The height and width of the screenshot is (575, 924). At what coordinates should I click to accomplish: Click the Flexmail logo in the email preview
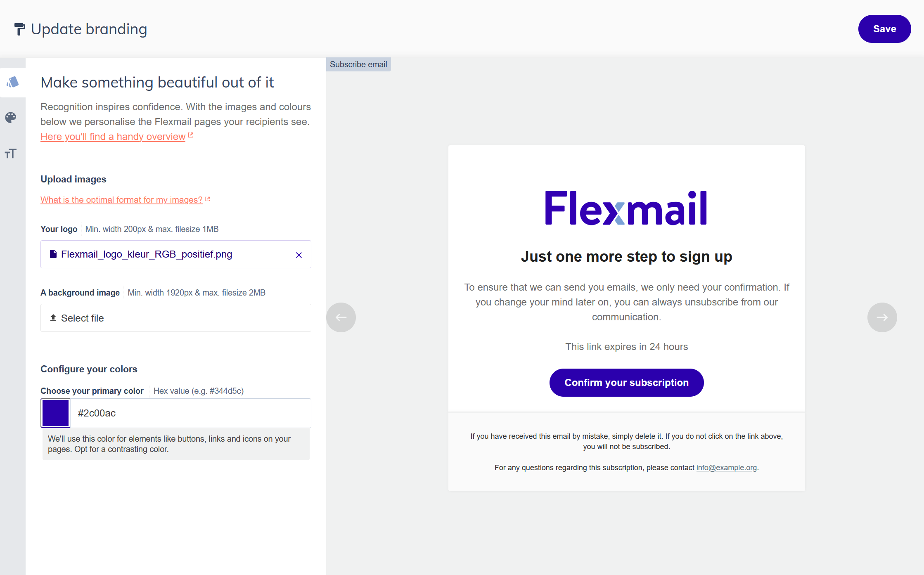[626, 208]
